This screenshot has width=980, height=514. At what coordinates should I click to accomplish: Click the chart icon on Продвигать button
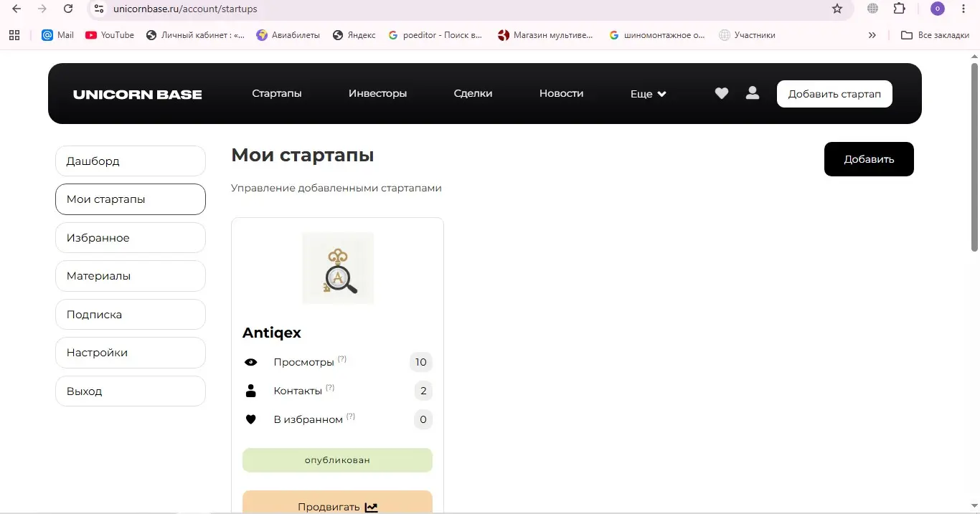tap(371, 507)
